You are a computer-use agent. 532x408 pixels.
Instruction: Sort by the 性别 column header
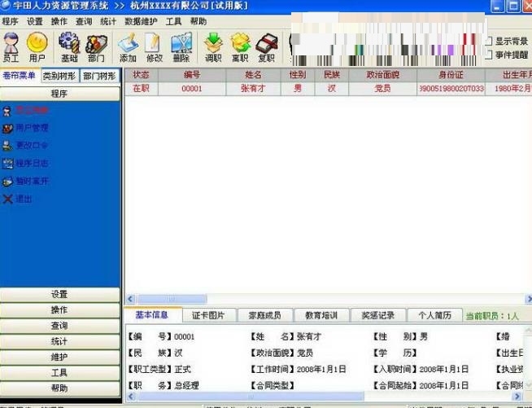(x=298, y=75)
